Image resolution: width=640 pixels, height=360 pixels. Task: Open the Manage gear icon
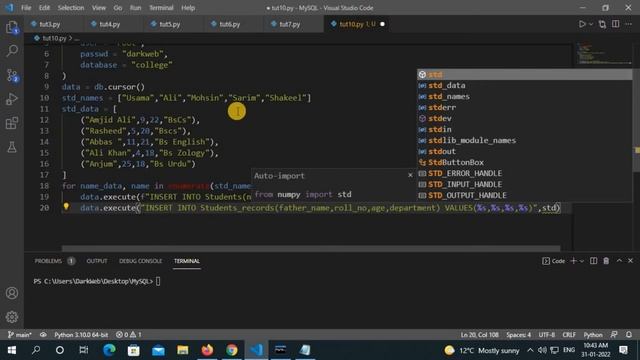(12, 317)
